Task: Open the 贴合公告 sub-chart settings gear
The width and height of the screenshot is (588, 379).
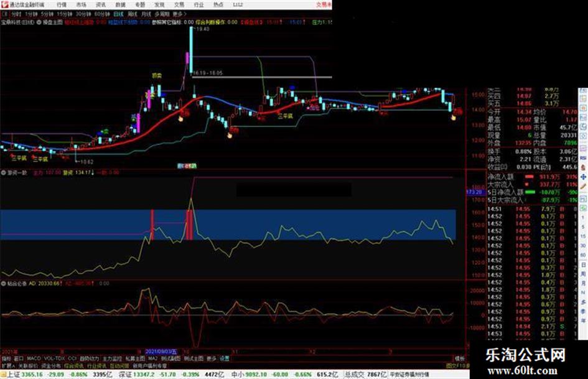Action: [4, 284]
